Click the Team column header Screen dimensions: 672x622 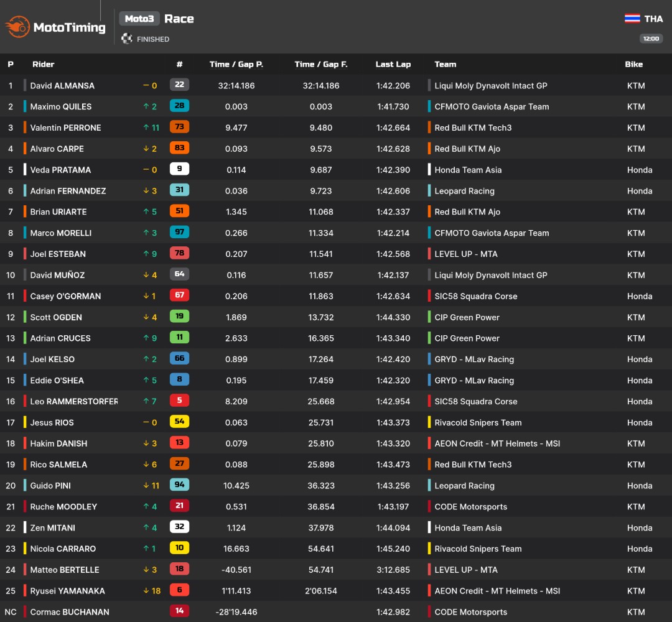pyautogui.click(x=446, y=64)
